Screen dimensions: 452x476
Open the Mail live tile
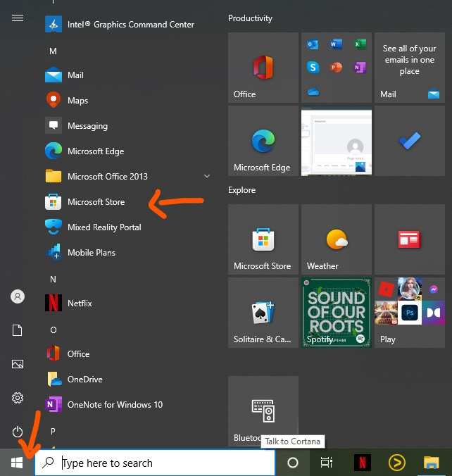[x=410, y=68]
